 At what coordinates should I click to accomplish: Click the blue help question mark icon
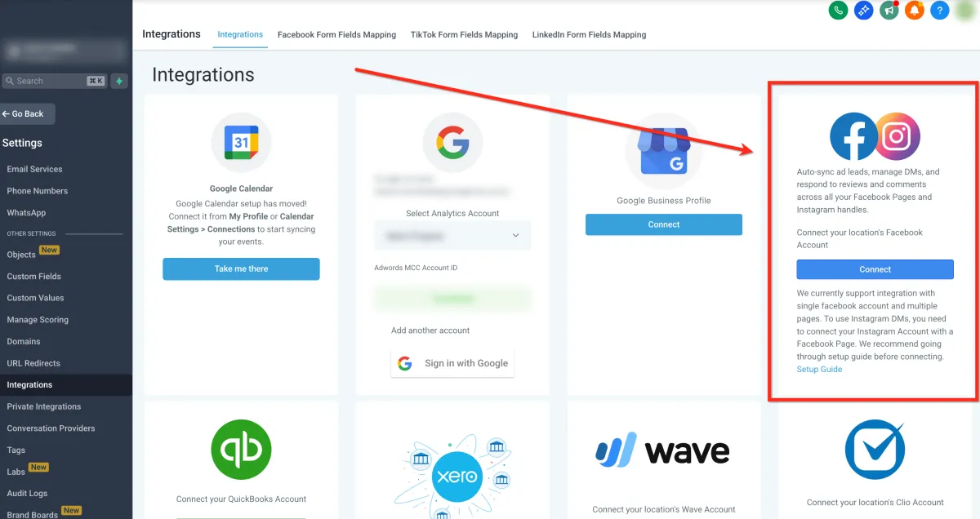pyautogui.click(x=940, y=11)
